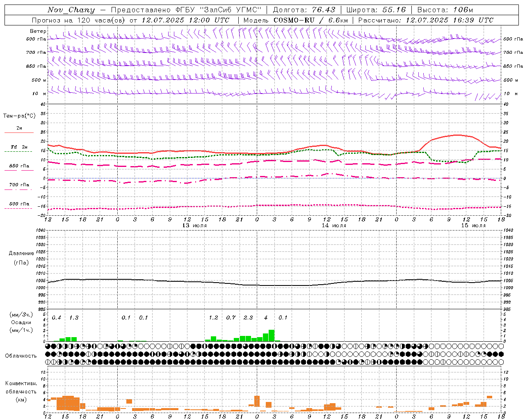Click the "850 гПа" entry in the temperature legend
The height and width of the screenshot is (420, 525).
click(19, 166)
